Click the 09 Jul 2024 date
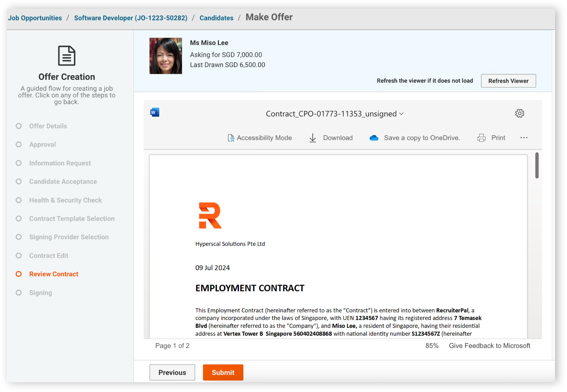Viewport: 567px width, 392px height. [212, 268]
